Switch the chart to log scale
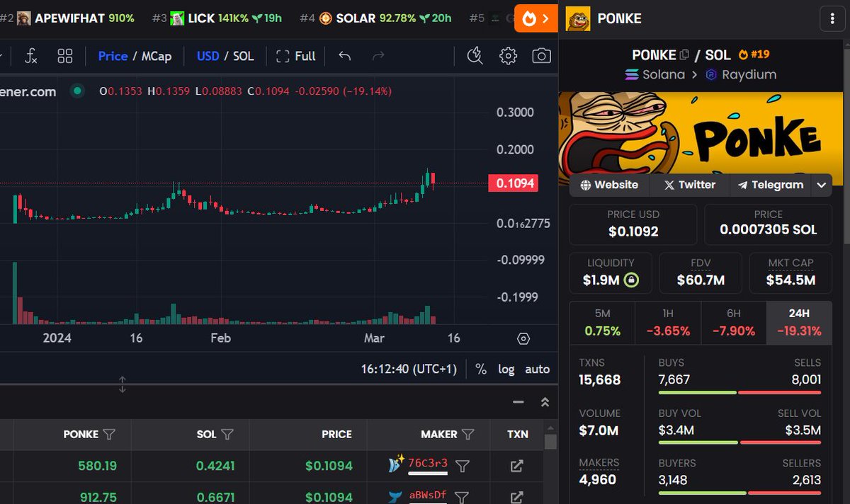850x504 pixels. (x=506, y=369)
